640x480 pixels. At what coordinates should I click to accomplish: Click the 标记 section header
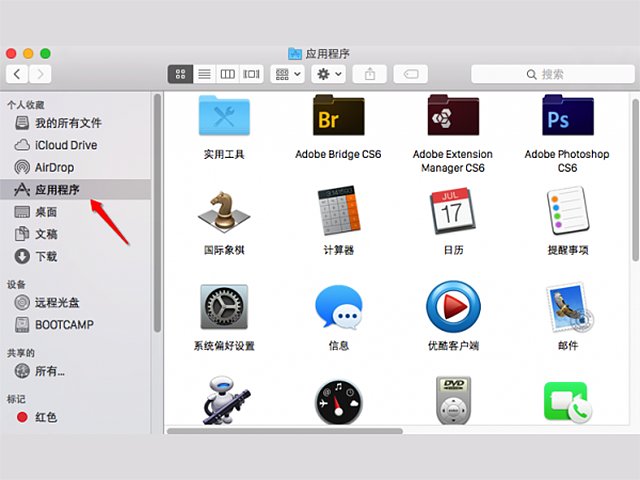(16, 399)
